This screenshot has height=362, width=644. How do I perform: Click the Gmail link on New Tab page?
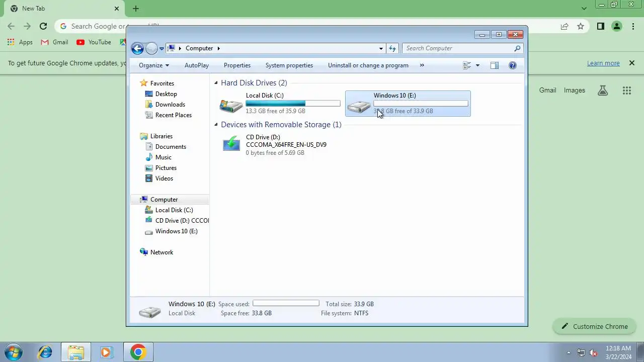547,90
